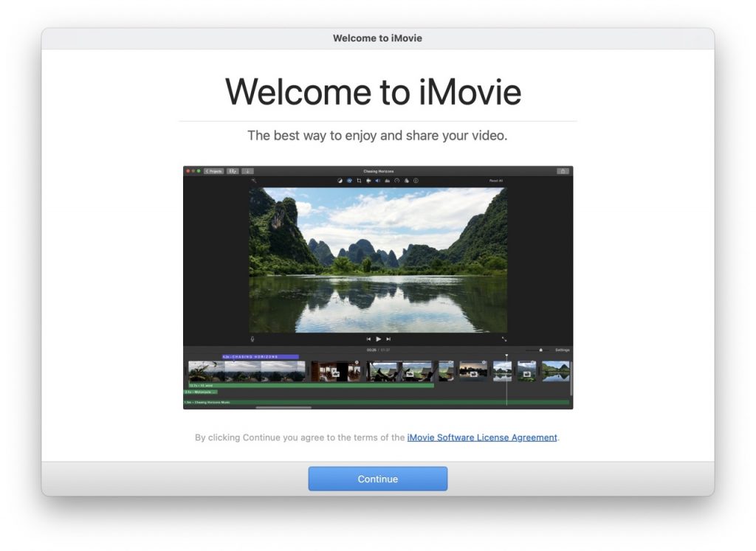This screenshot has width=756, height=551.
Task: Open the clip Speed controls
Action: [396, 180]
